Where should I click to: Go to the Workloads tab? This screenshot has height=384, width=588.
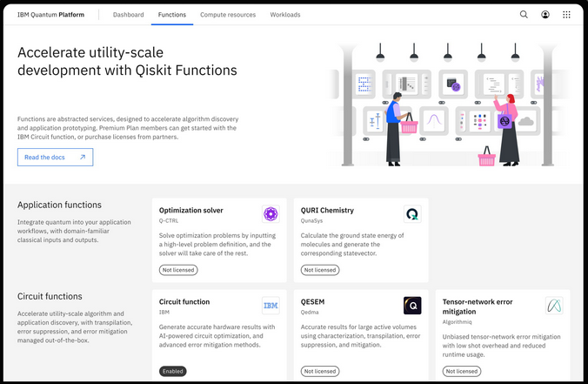(285, 15)
